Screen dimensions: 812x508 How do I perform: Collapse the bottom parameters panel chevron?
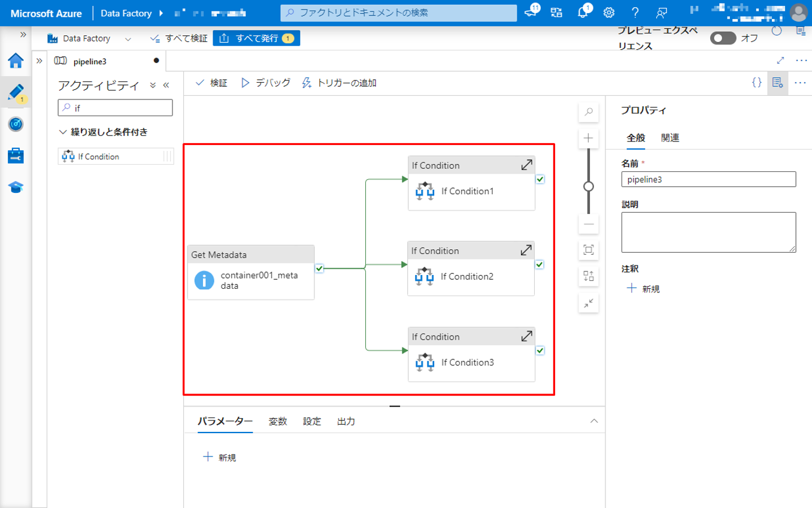(x=594, y=421)
